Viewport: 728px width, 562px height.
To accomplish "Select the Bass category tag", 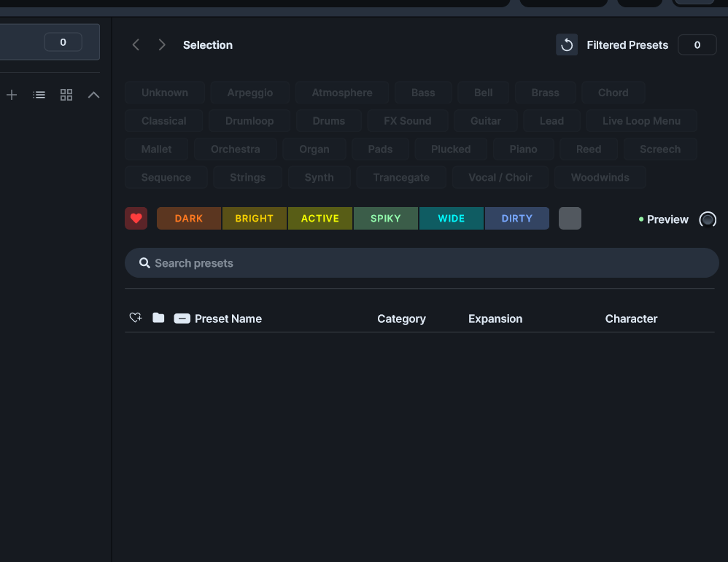I will pos(423,93).
